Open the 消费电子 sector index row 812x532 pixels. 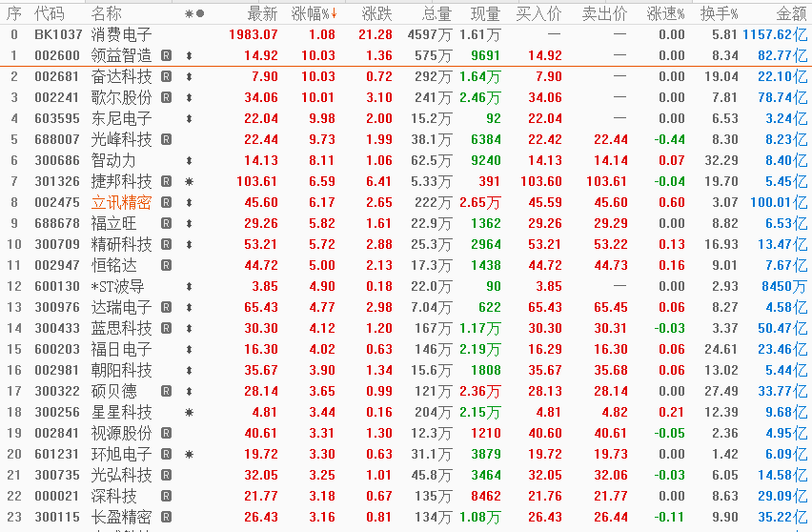(121, 35)
